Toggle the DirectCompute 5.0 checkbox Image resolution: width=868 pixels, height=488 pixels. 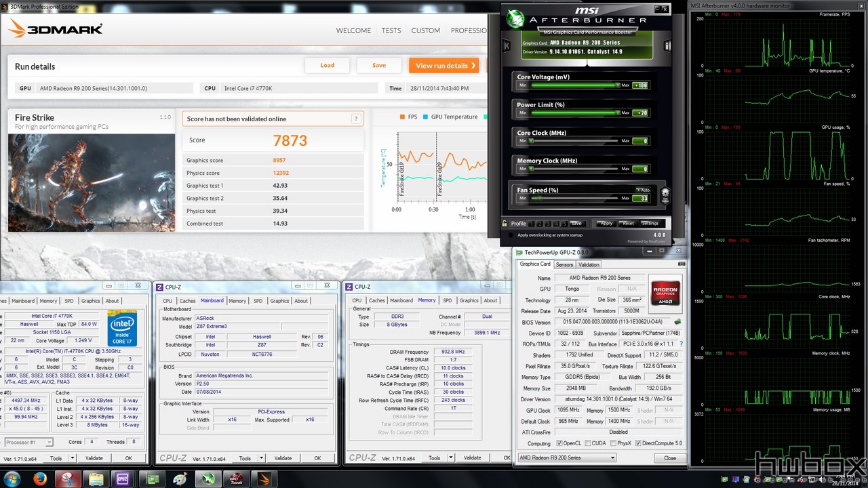637,443
